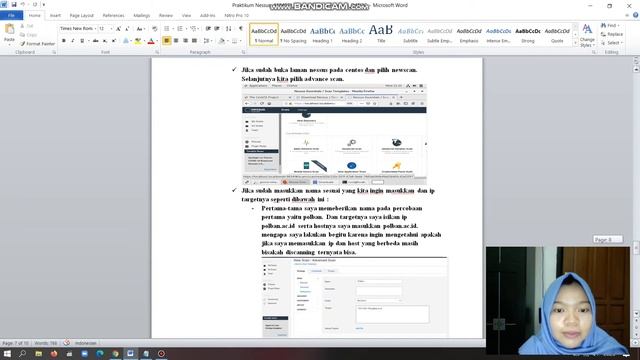Screen dimensions: 640x360
Task: Expand the Styles gallery More arrow
Action: coord(576,42)
